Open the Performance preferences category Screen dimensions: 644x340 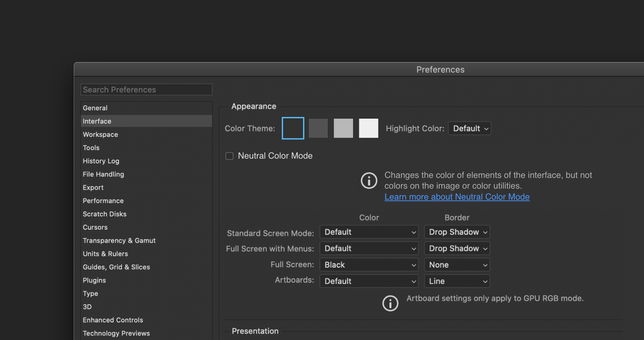103,201
